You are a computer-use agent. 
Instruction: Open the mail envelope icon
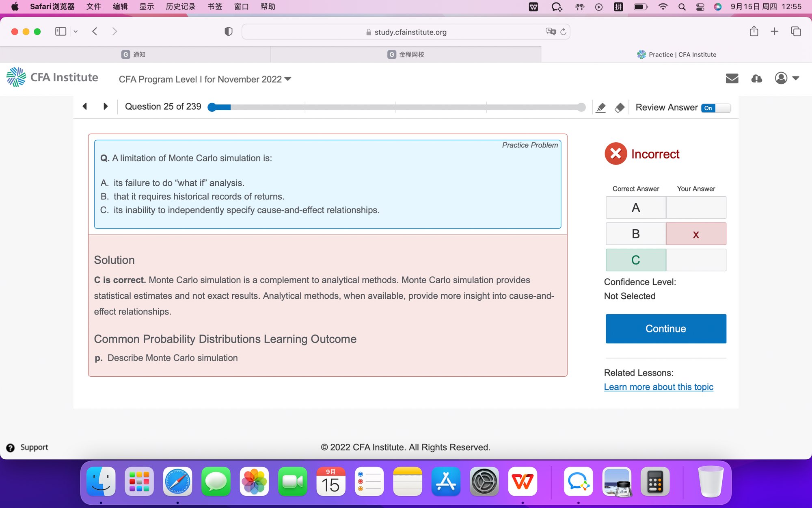pos(732,78)
